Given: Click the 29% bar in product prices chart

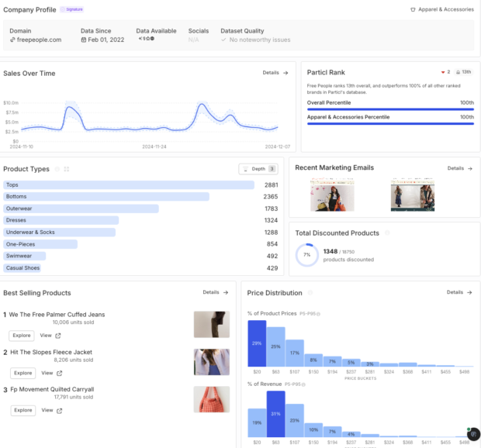Looking at the screenshot, I should point(257,343).
